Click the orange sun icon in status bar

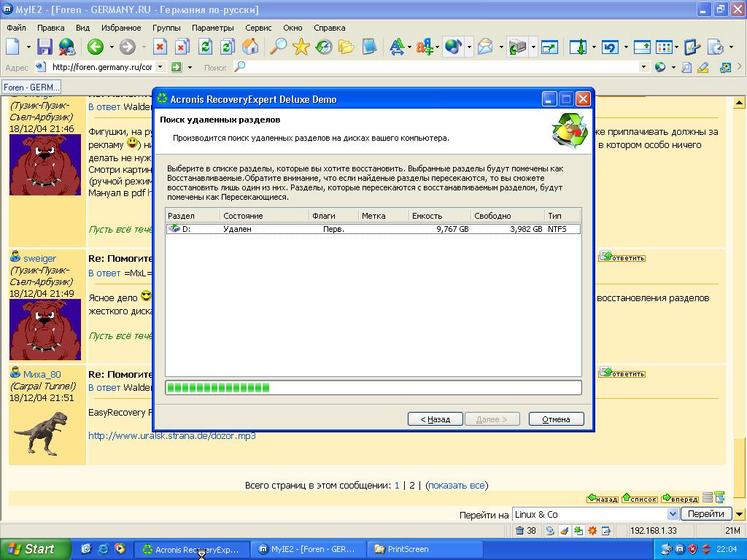point(592,531)
